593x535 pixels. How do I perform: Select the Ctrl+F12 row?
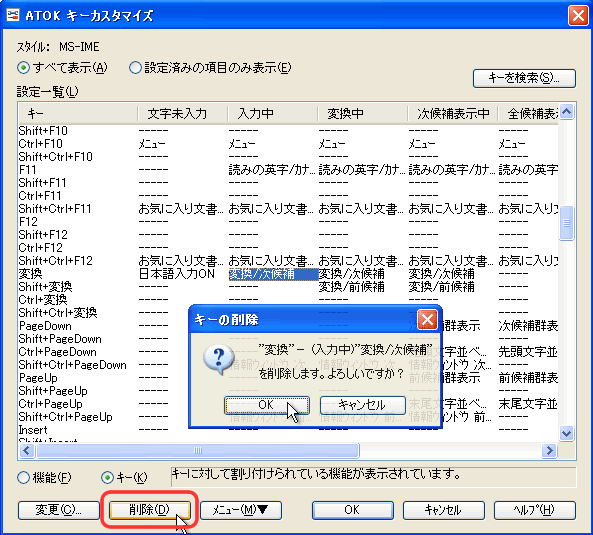pyautogui.click(x=288, y=248)
